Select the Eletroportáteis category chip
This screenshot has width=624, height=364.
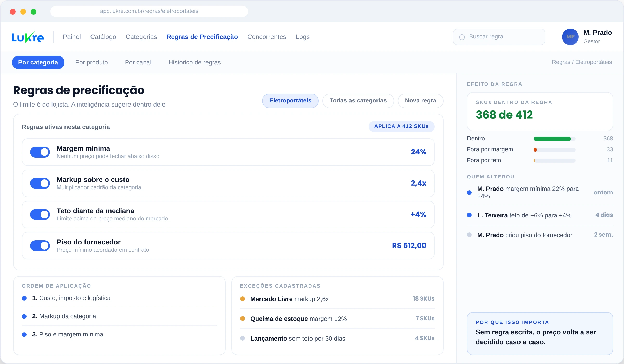pyautogui.click(x=290, y=101)
